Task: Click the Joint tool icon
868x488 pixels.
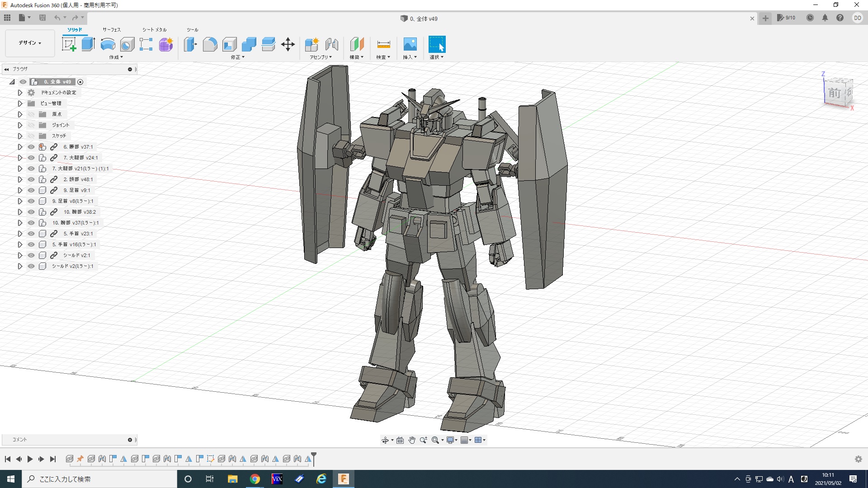Action: click(331, 44)
